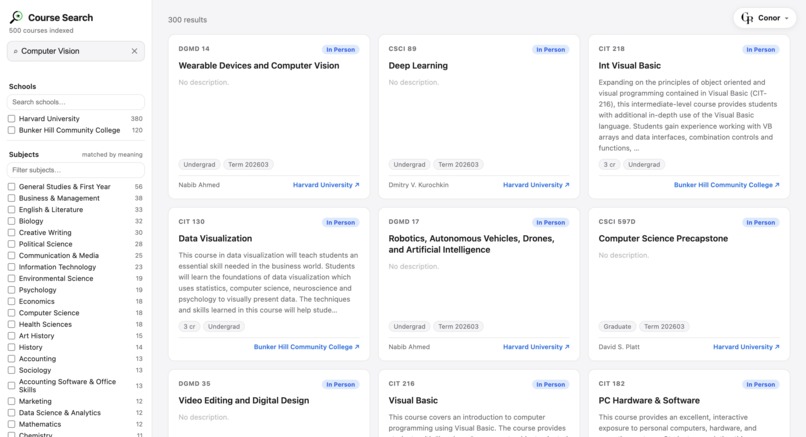This screenshot has width=806, height=437.
Task: Click the Conor avatar icon
Action: pos(747,18)
